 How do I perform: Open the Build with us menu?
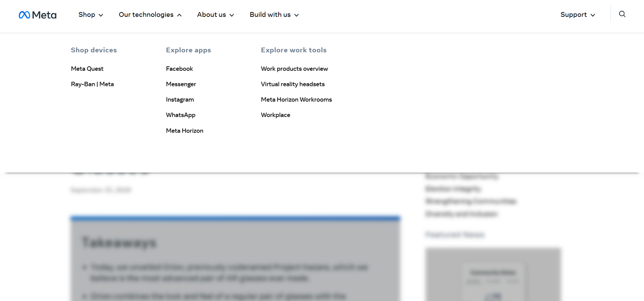tap(274, 15)
